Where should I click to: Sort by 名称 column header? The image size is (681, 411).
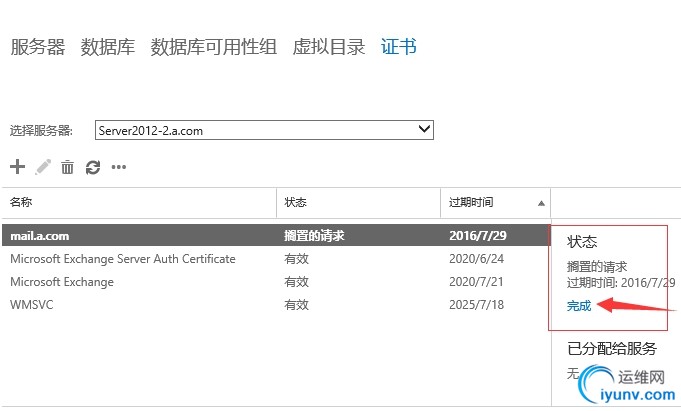pyautogui.click(x=139, y=202)
